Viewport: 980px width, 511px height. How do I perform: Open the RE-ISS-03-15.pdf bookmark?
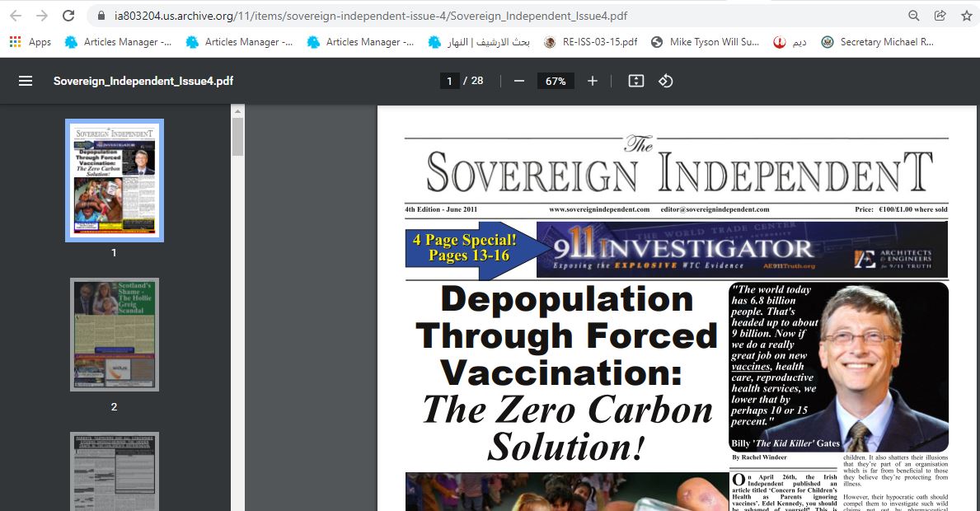590,42
